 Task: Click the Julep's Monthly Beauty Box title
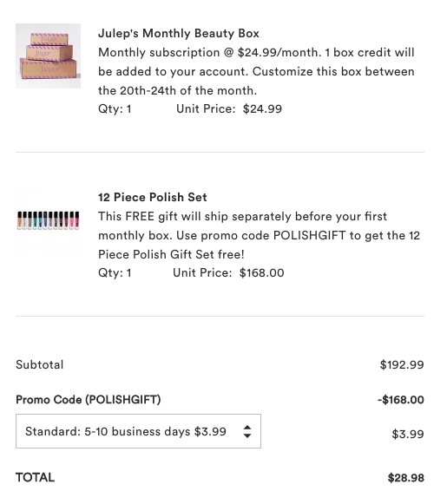[179, 33]
